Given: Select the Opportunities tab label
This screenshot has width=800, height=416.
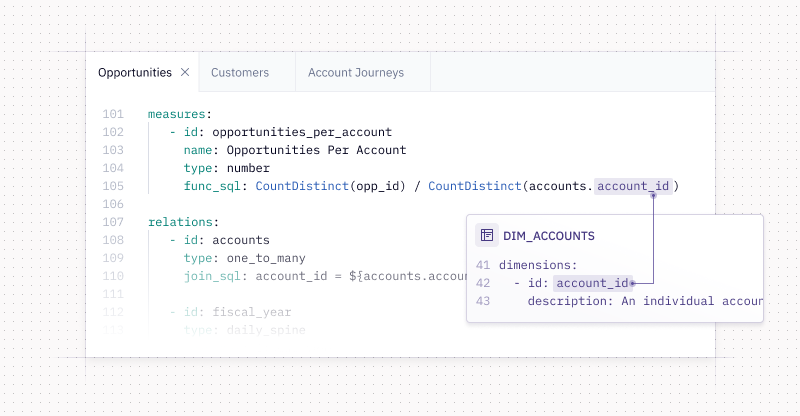Looking at the screenshot, I should click(135, 72).
